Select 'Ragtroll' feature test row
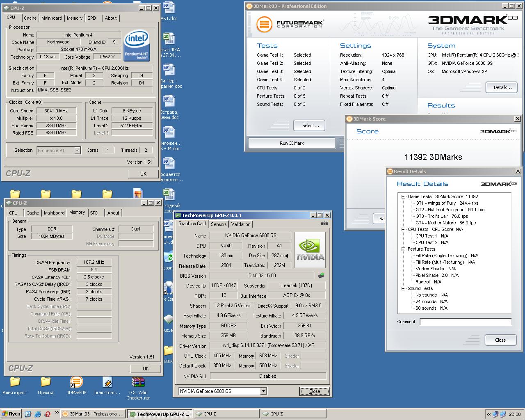The width and height of the screenshot is (525, 420). click(x=428, y=282)
